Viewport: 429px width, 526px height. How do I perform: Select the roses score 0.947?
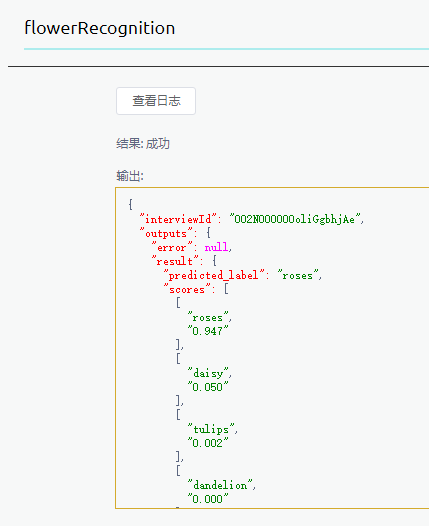tap(208, 331)
